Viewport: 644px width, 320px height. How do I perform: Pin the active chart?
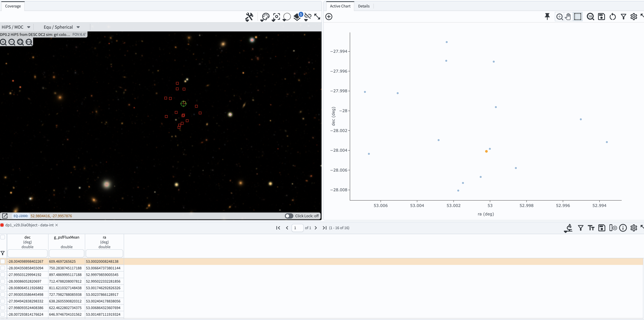547,17
